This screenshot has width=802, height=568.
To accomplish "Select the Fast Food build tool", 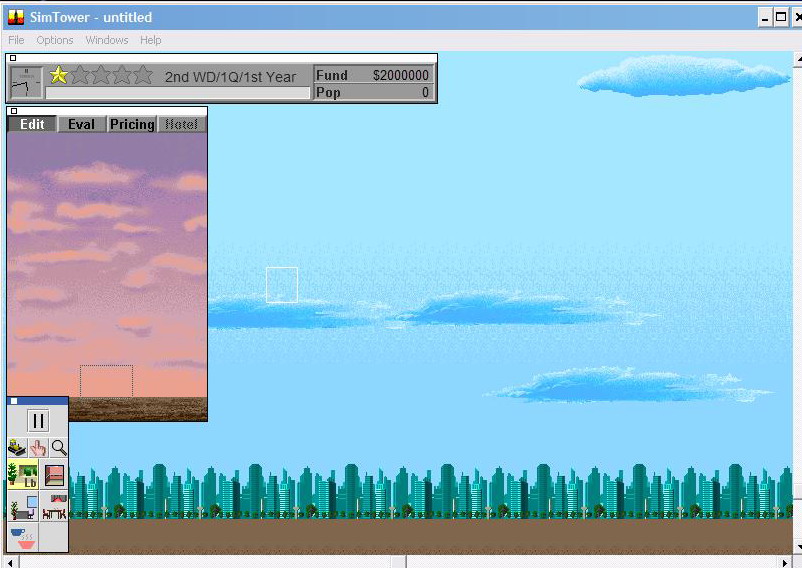I will 23,537.
